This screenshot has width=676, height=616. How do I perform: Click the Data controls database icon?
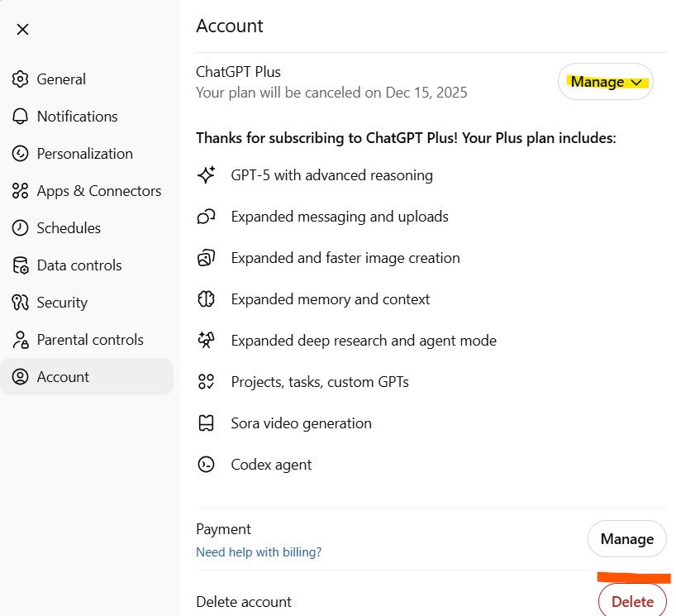[21, 265]
